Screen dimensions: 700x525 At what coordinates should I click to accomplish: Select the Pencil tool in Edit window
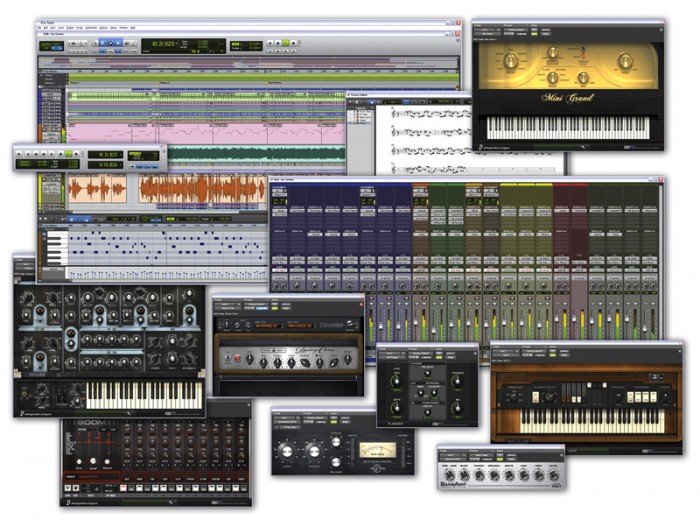pos(133,43)
